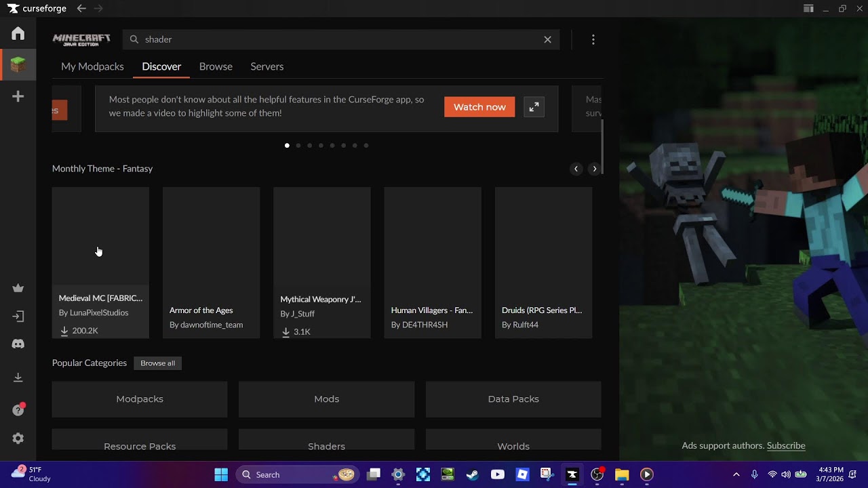Go back with the left arrow
Viewport: 868px width, 488px height.
click(81, 9)
